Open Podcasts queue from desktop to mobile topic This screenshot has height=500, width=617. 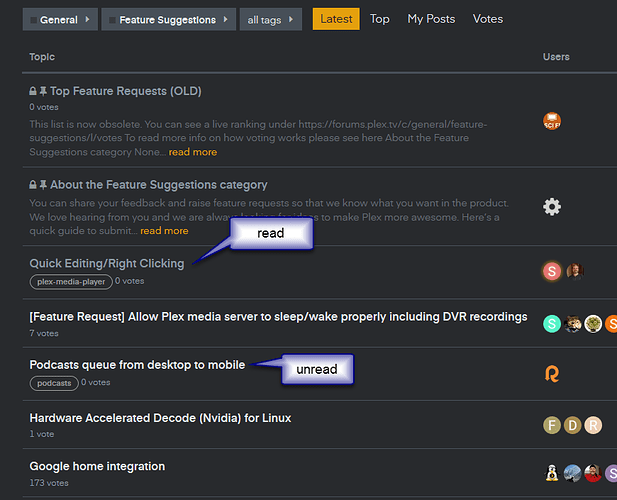[137, 365]
